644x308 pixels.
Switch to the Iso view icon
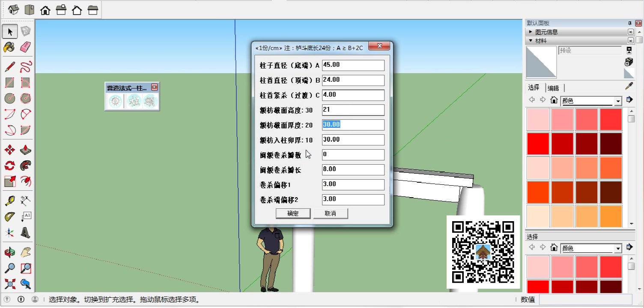pyautogui.click(x=13, y=10)
